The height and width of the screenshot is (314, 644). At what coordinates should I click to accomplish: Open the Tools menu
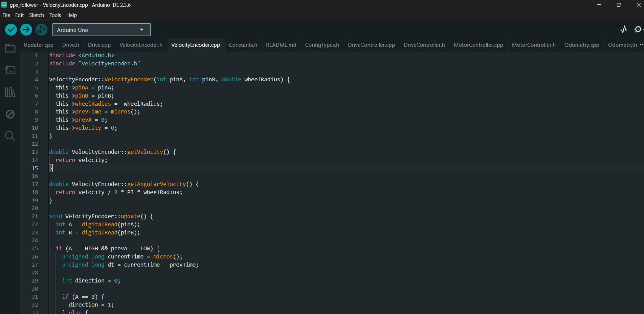(55, 15)
